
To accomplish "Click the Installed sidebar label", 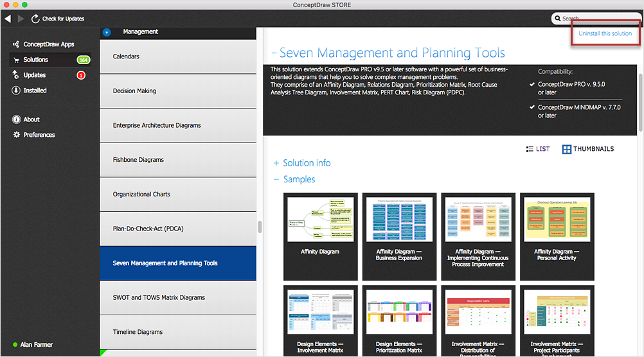I will coord(35,91).
